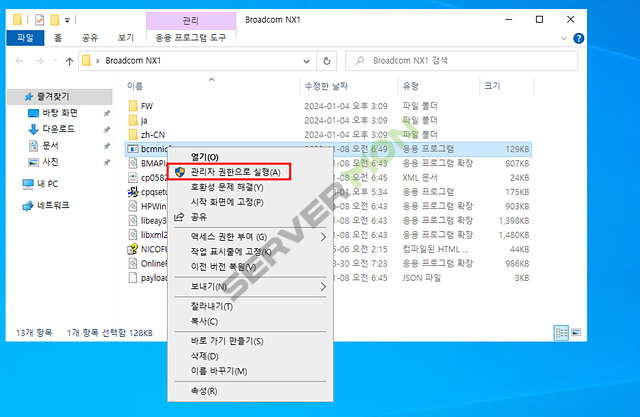Sort by 이름 column header
The height and width of the screenshot is (417, 640).
[135, 86]
